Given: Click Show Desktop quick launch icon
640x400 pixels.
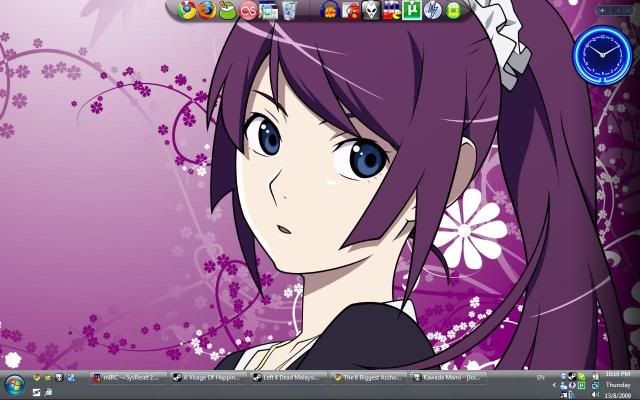Looking at the screenshot, I should (36, 392).
